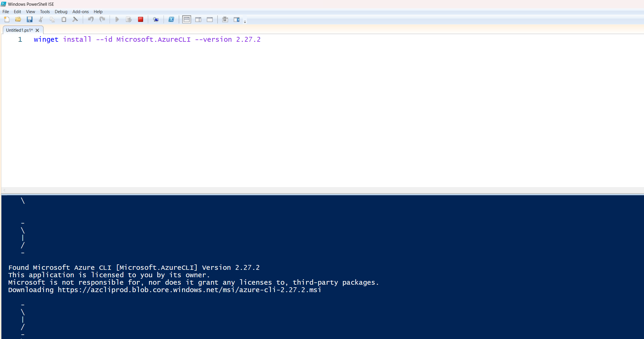
Task: Click the Run Script play icon
Action: (x=117, y=19)
